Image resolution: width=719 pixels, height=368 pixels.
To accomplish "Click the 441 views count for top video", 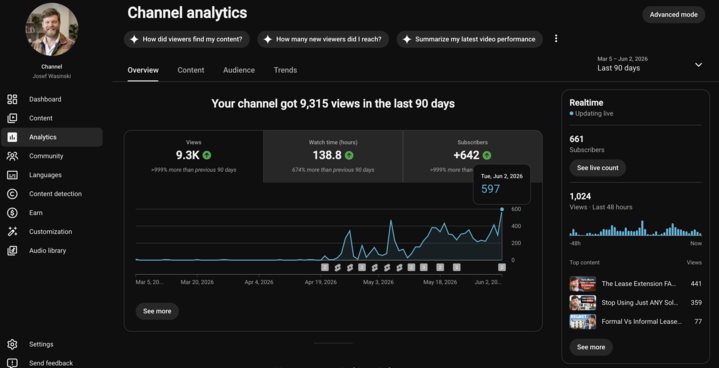I will click(696, 284).
